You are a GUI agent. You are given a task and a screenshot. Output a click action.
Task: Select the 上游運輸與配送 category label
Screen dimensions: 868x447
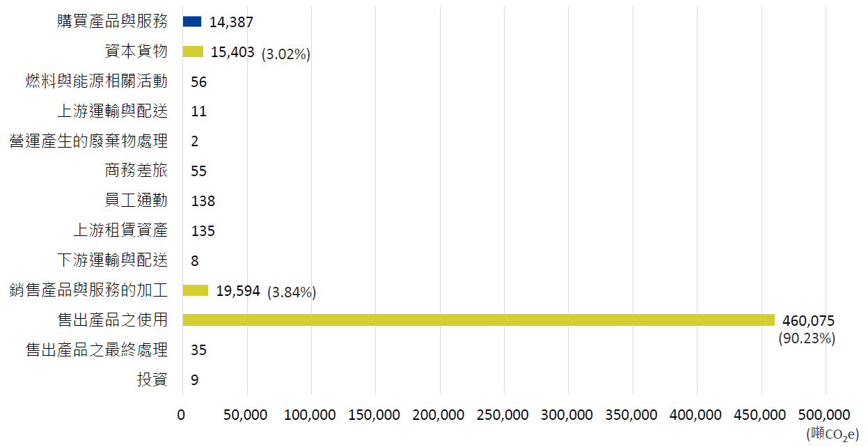(x=112, y=111)
